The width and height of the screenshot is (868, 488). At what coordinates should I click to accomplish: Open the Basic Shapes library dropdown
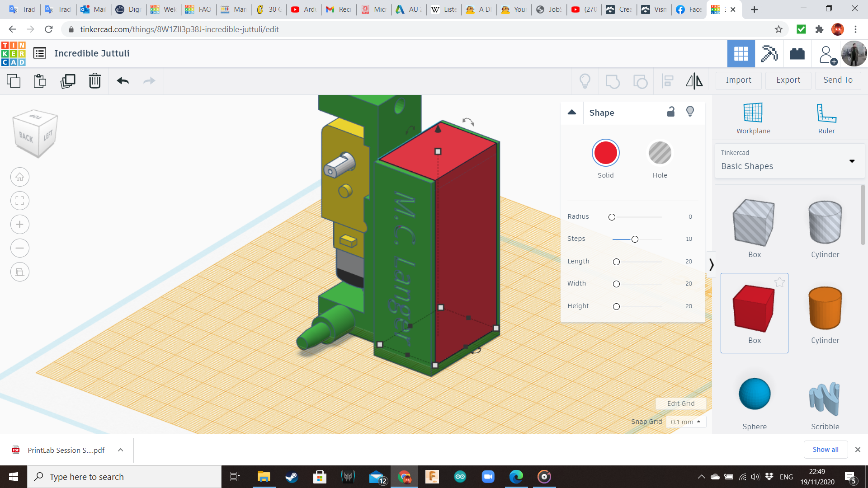[x=852, y=161]
